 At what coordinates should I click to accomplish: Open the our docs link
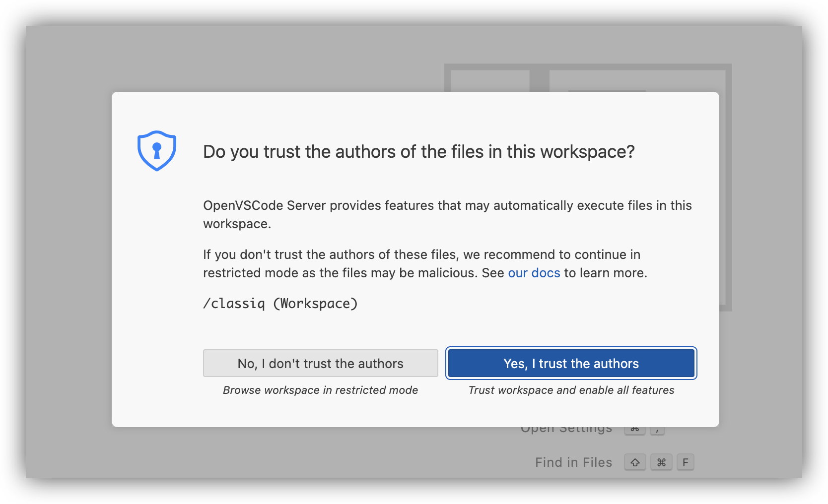tap(534, 273)
